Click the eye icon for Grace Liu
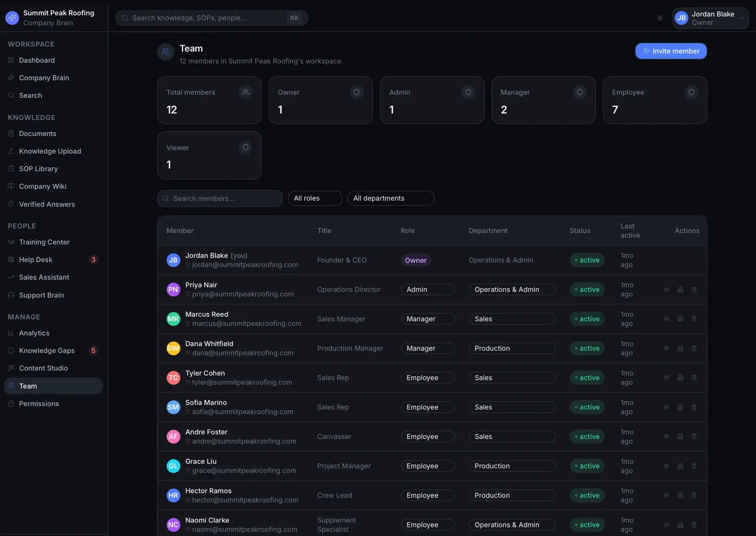 (x=666, y=466)
